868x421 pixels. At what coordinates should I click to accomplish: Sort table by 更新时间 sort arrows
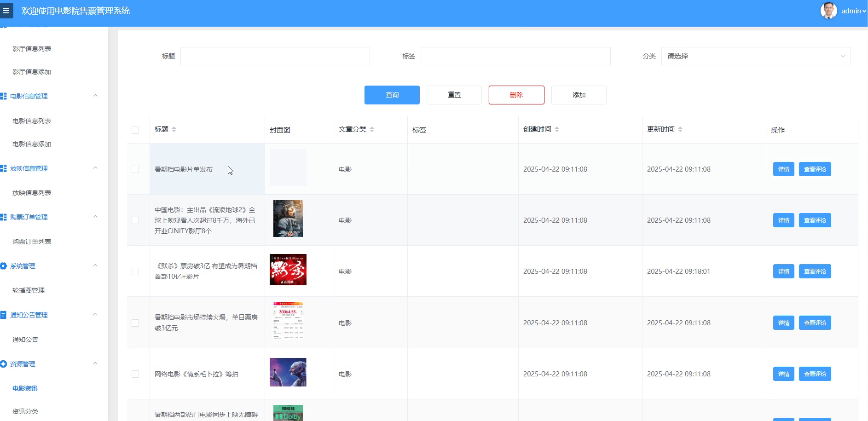(x=680, y=129)
